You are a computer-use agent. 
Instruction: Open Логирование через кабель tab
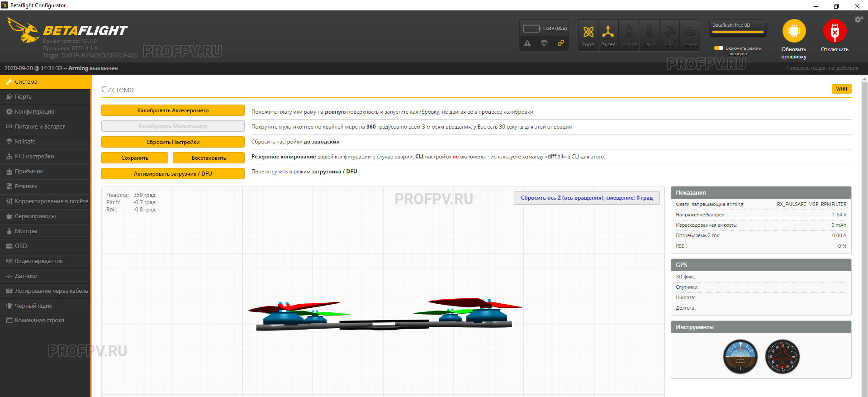coord(45,291)
